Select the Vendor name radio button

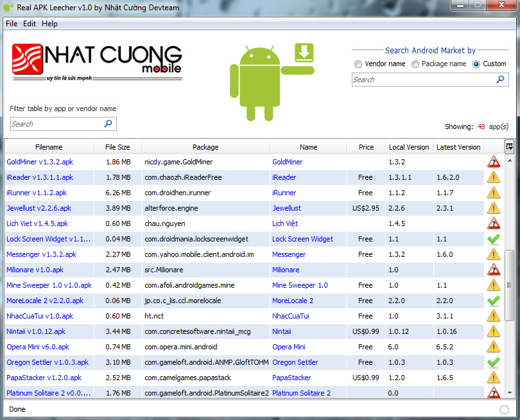click(358, 64)
